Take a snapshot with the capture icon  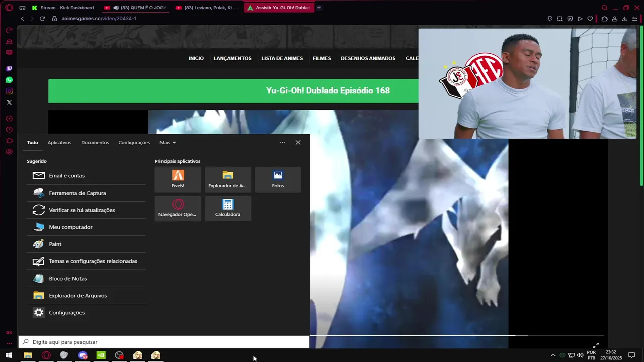pyautogui.click(x=560, y=19)
